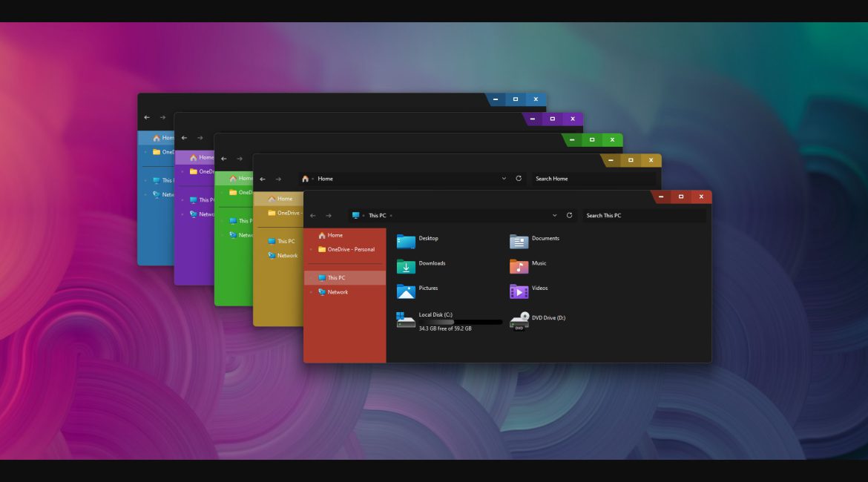Open the Downloads folder
The image size is (868, 482).
(x=421, y=266)
